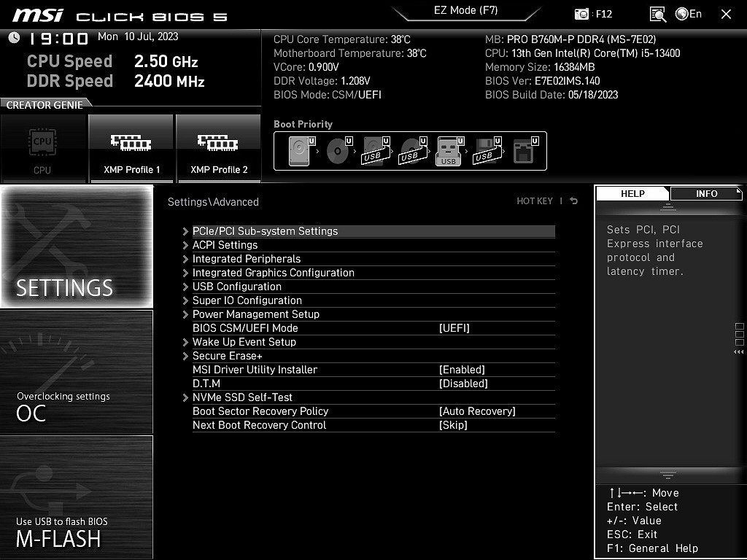Click the CPU Speed 2.50 GHz reading

pos(112,61)
